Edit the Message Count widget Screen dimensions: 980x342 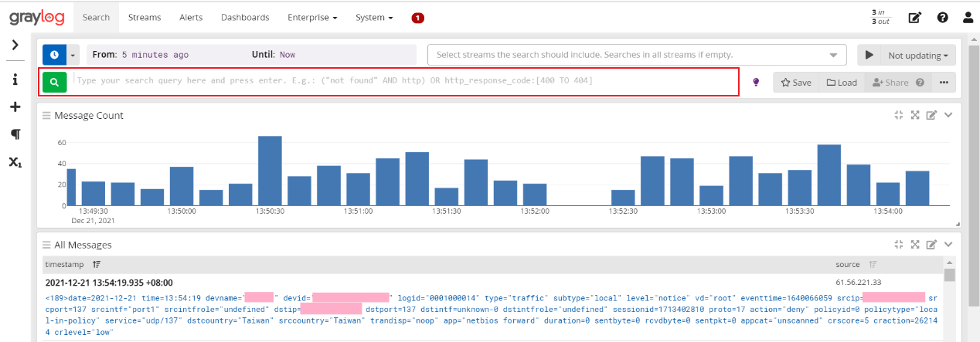tap(932, 115)
